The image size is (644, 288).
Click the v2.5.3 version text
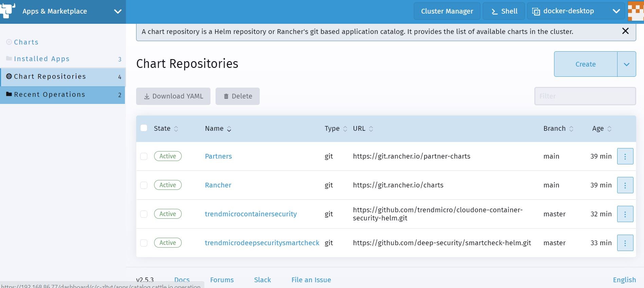click(145, 280)
